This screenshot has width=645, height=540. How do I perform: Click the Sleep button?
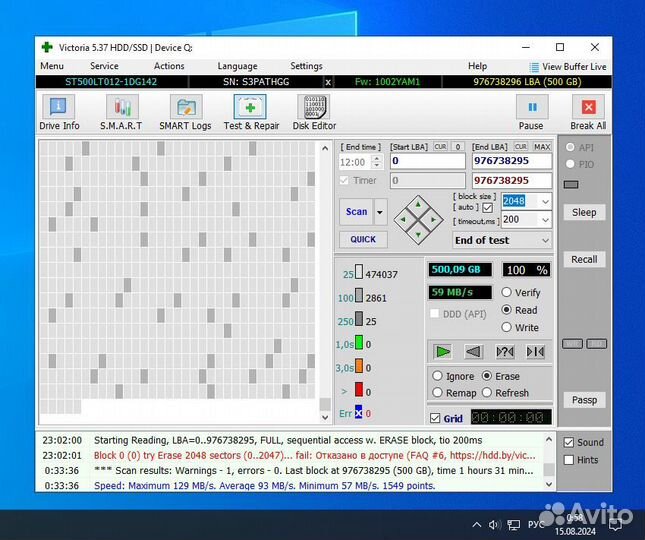[584, 212]
